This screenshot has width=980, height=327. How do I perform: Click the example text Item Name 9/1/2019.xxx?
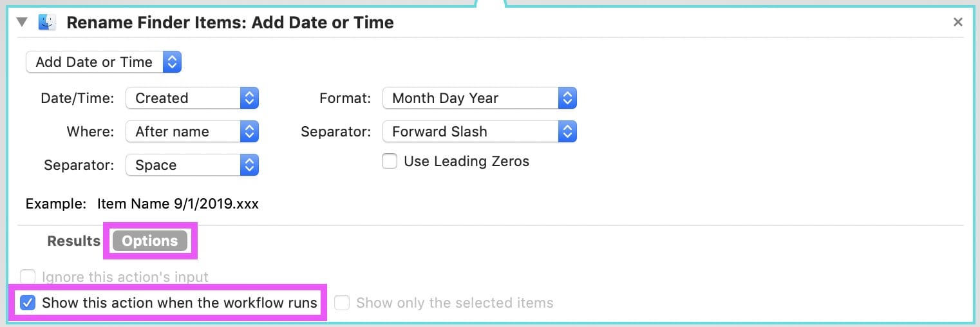(178, 205)
